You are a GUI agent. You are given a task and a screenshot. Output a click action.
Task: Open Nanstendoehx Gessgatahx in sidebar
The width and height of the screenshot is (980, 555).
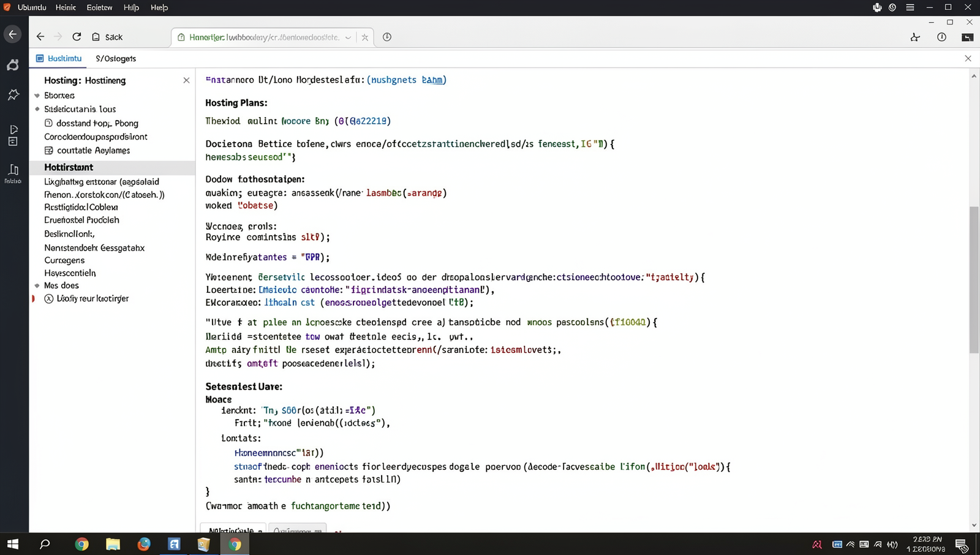coord(94,247)
